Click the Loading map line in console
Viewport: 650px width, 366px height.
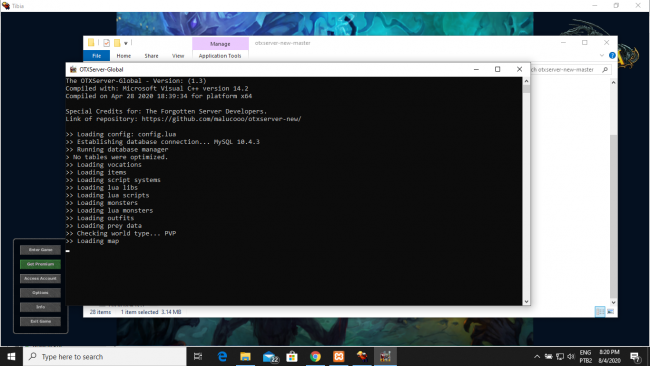pyautogui.click(x=92, y=241)
